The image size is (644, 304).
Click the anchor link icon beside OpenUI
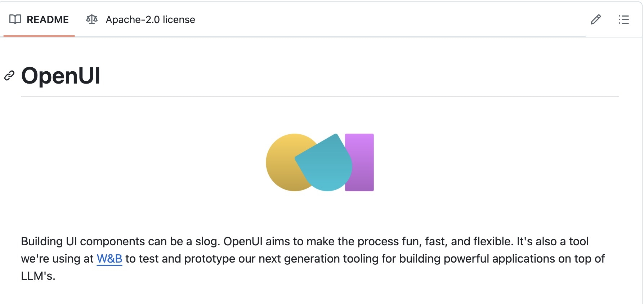[9, 76]
